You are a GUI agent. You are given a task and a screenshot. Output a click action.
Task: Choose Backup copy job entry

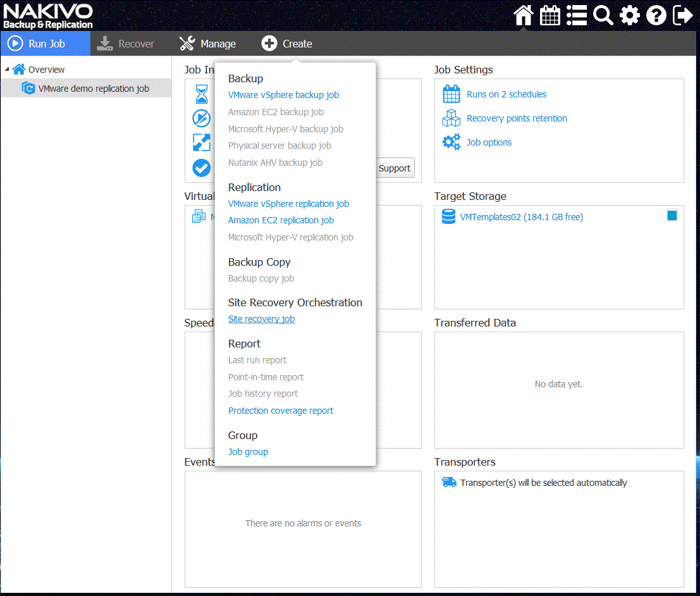click(x=261, y=278)
